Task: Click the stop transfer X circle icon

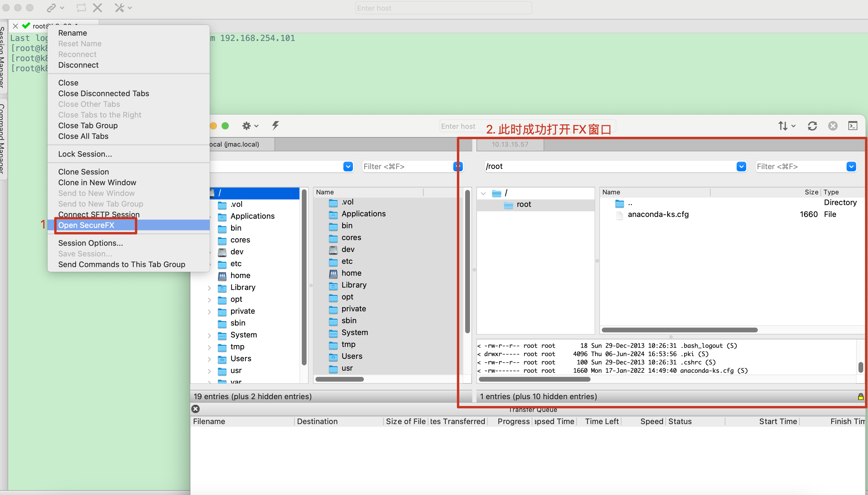Action: coord(833,126)
